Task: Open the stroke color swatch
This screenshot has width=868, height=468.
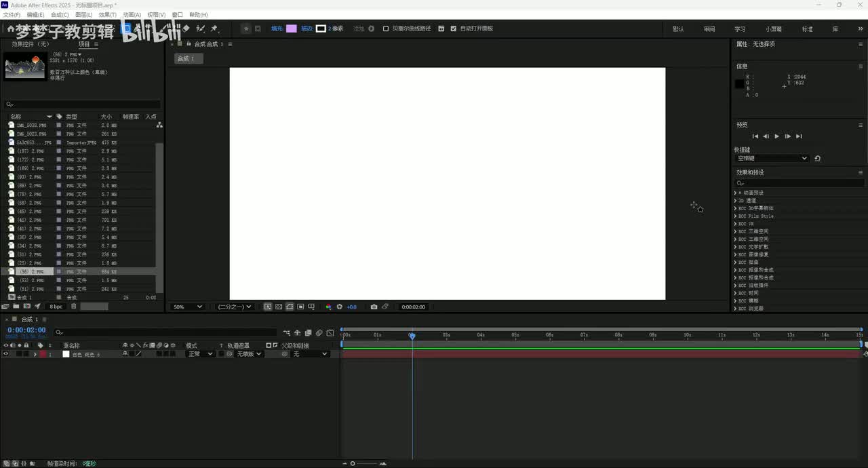Action: tap(321, 28)
